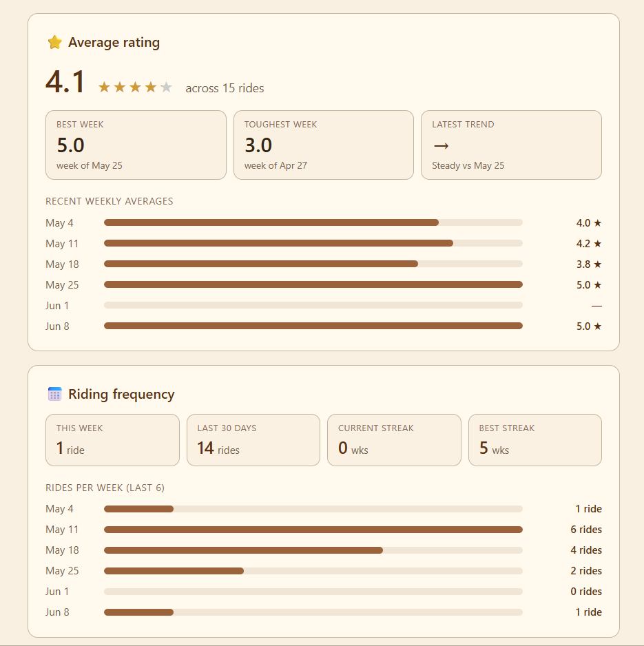Click the large 4.1 average rating value
Image resolution: width=644 pixels, height=646 pixels.
coord(65,81)
